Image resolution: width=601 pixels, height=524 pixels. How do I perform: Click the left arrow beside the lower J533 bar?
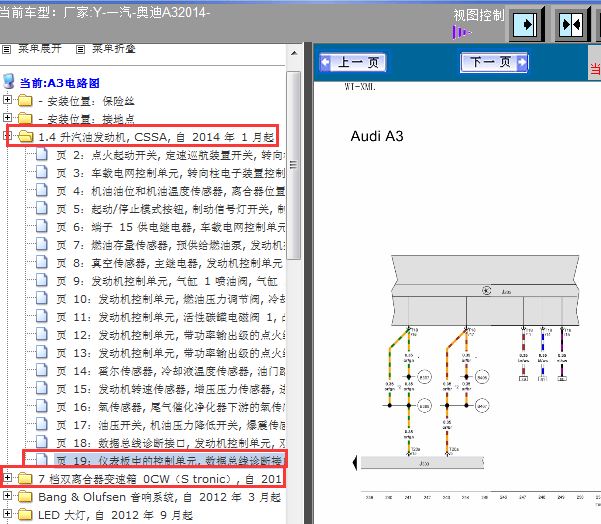tap(355, 463)
